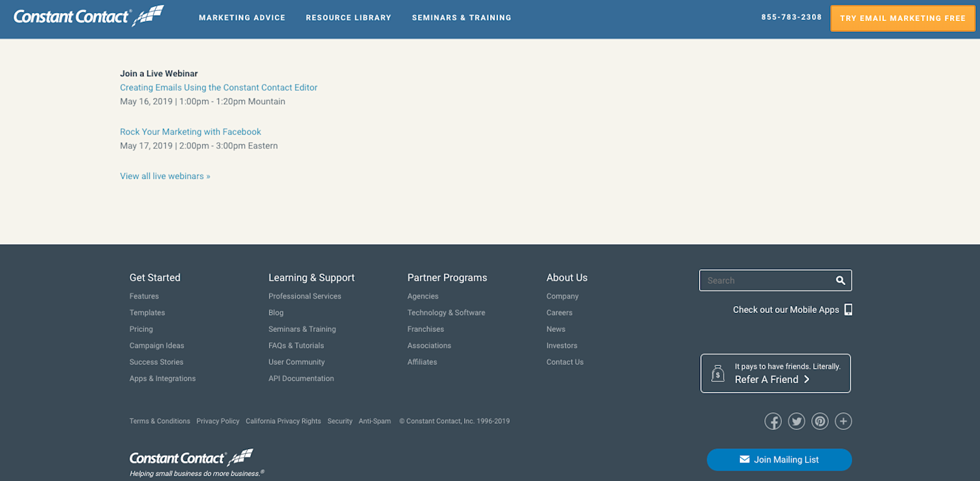Open the Seminars & Training header menu
This screenshot has height=481, width=980.
(x=461, y=18)
